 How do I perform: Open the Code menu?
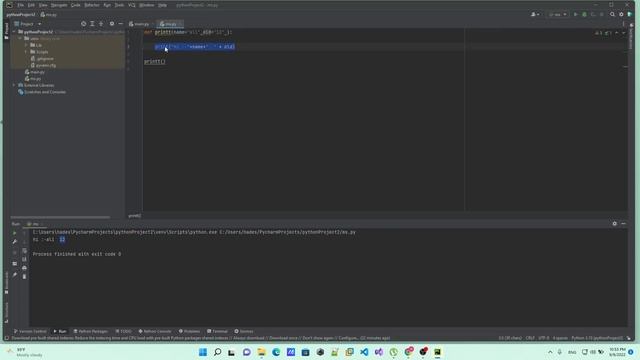coord(76,5)
